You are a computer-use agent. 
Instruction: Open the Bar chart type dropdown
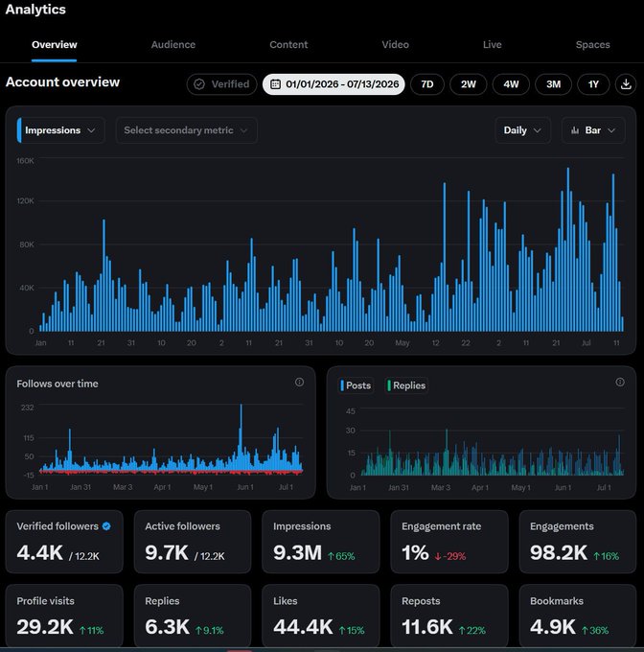point(593,130)
